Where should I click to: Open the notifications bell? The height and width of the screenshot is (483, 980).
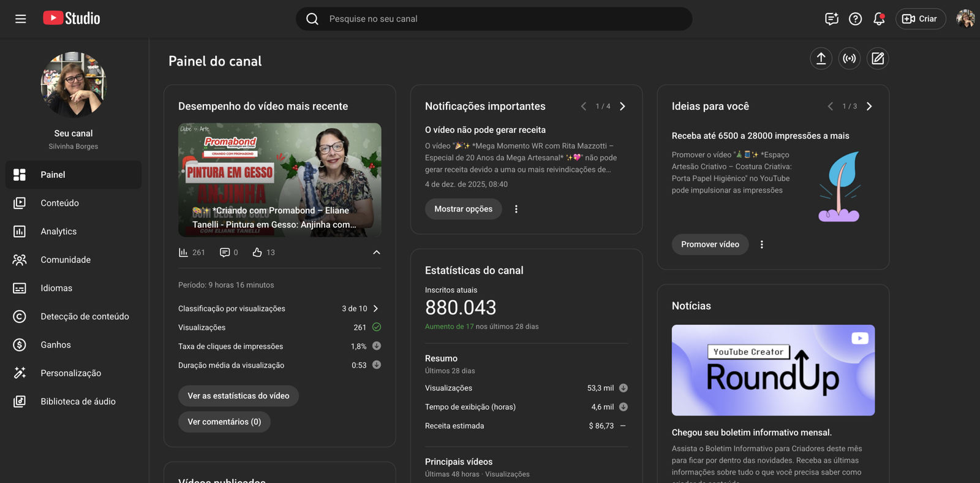pyautogui.click(x=879, y=19)
